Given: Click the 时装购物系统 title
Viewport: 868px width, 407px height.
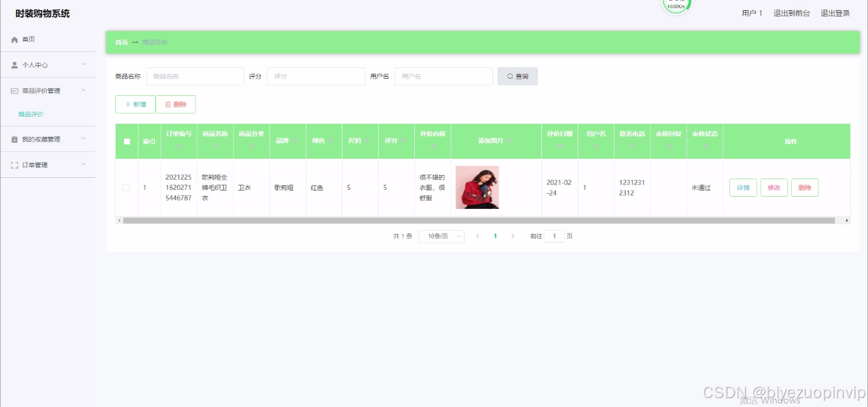Looking at the screenshot, I should pyautogui.click(x=43, y=13).
